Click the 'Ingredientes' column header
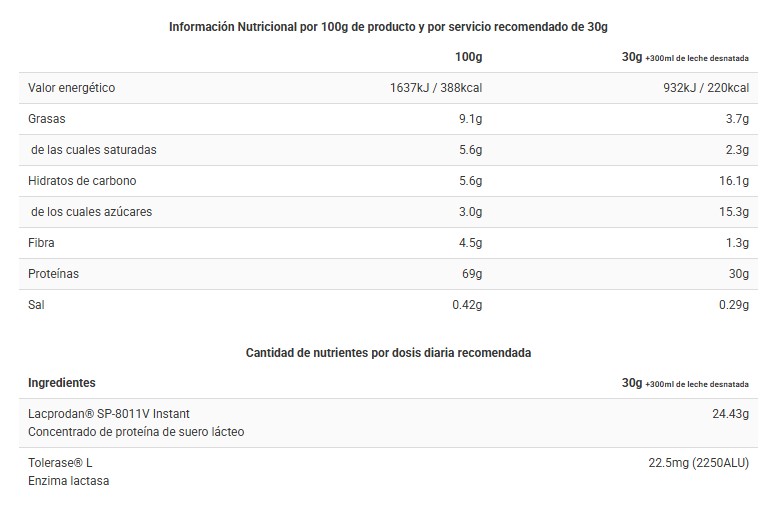The width and height of the screenshot is (780, 507). pyautogui.click(x=62, y=383)
